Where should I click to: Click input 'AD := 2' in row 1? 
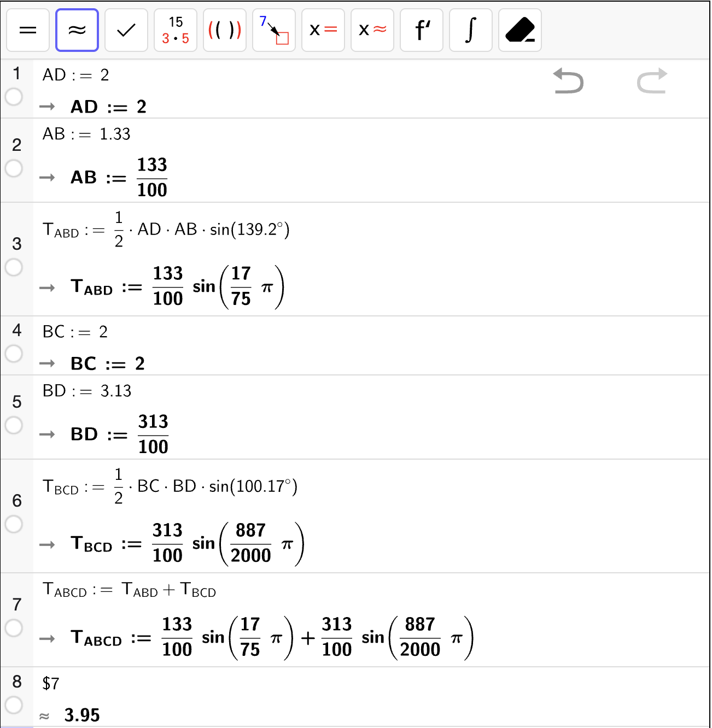[x=76, y=75]
